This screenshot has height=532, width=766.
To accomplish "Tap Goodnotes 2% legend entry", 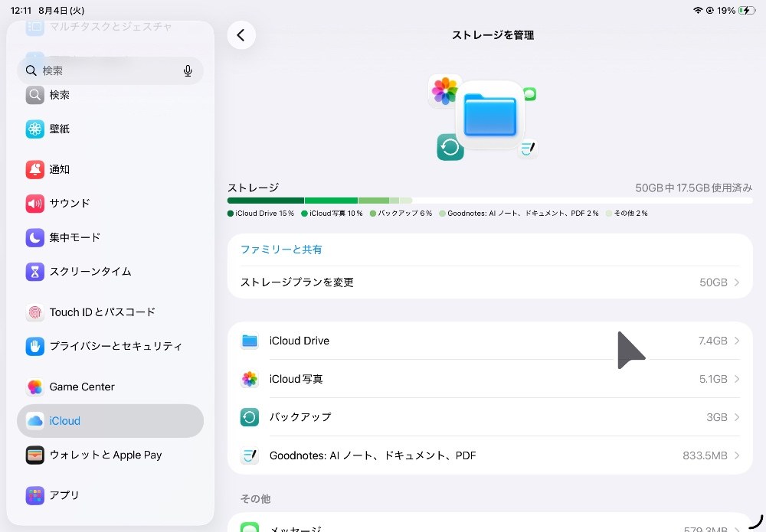I will (x=519, y=214).
